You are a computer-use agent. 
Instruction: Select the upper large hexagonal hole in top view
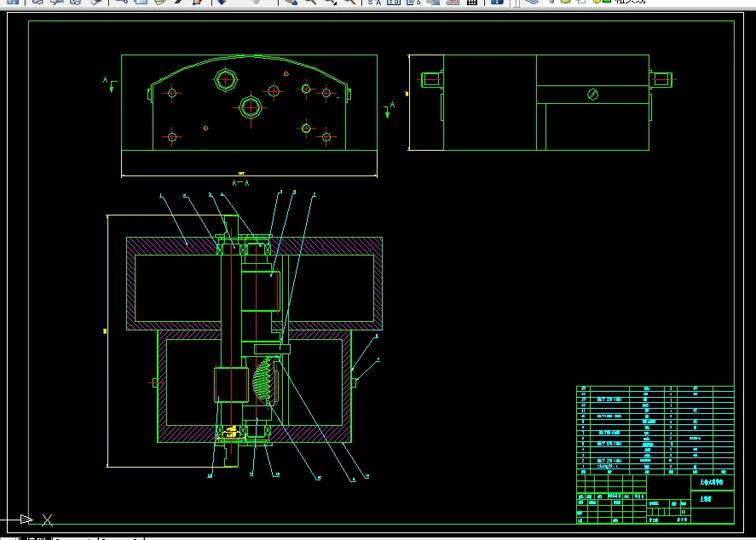pos(226,80)
